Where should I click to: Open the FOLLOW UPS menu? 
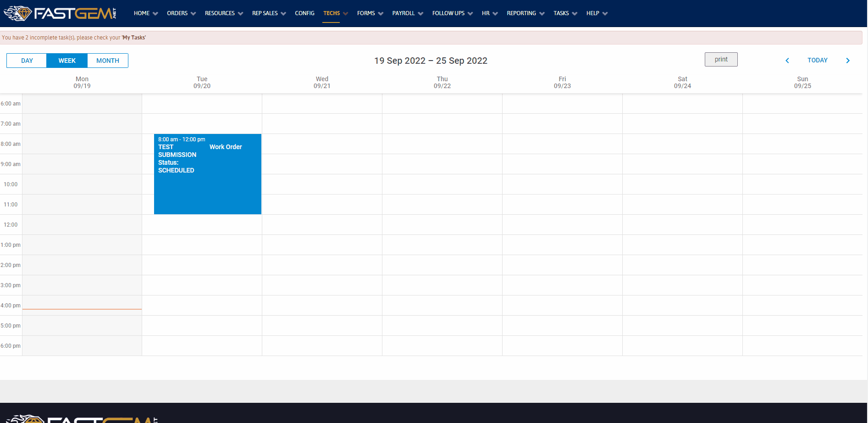pyautogui.click(x=448, y=13)
